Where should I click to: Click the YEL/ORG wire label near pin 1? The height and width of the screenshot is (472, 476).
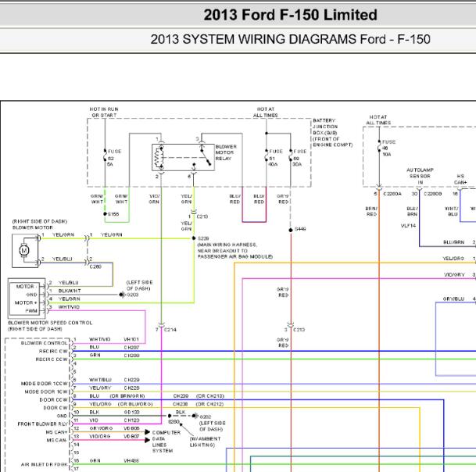453,259
